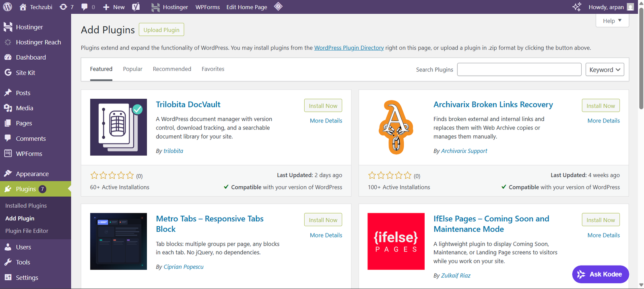Image resolution: width=644 pixels, height=289 pixels.
Task: Click the WordPress logo in admin bar
Action: coord(8,7)
